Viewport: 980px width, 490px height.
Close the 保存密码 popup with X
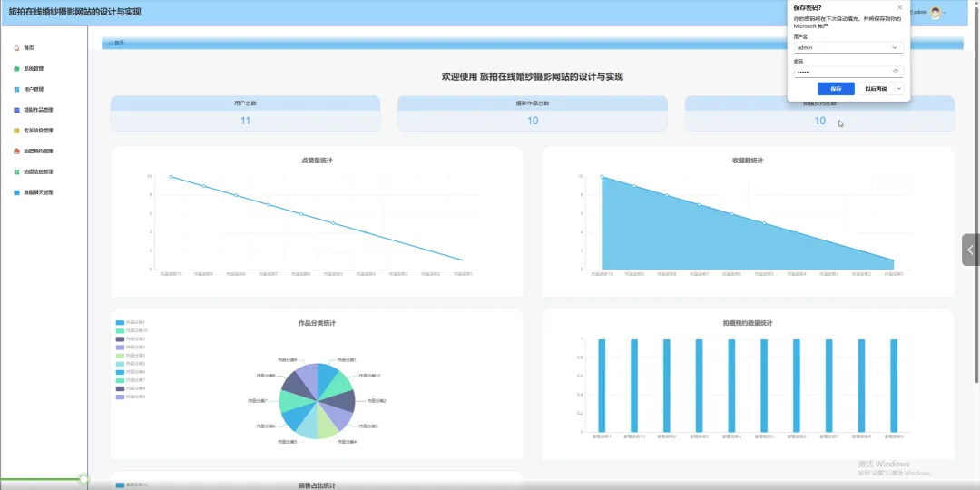pyautogui.click(x=899, y=7)
